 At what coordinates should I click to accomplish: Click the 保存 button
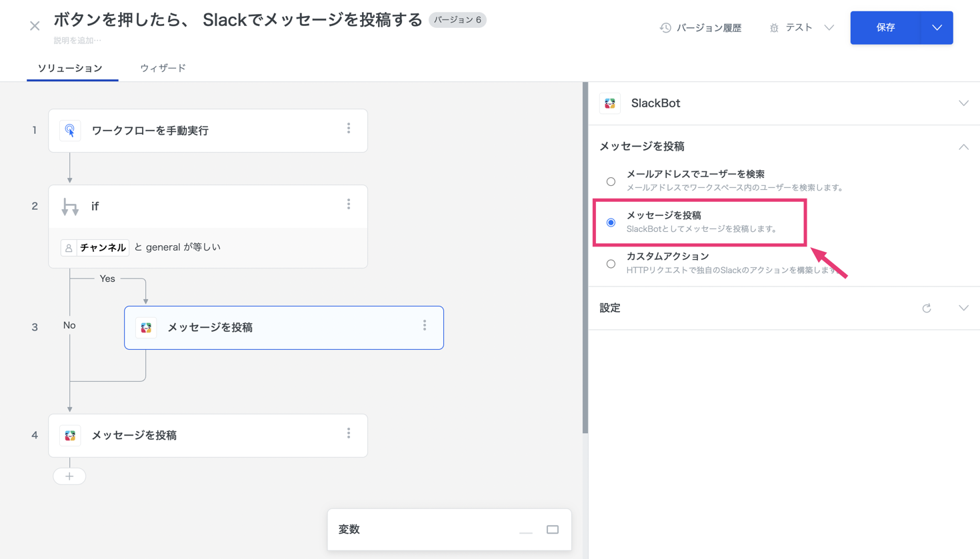pyautogui.click(x=885, y=28)
